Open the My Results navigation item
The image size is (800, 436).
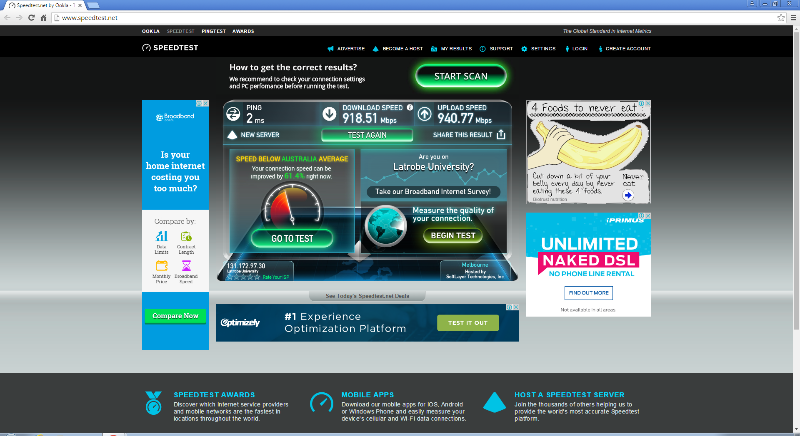(x=452, y=49)
